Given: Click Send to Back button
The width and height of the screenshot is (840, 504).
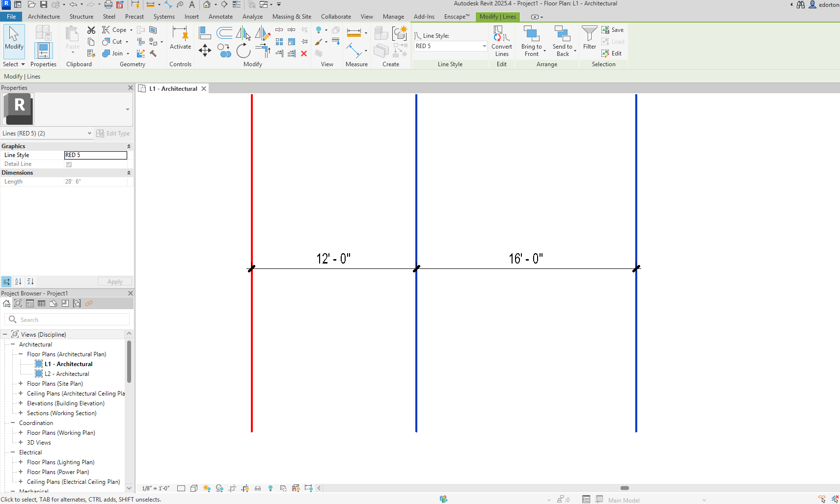Looking at the screenshot, I should click(x=563, y=41).
